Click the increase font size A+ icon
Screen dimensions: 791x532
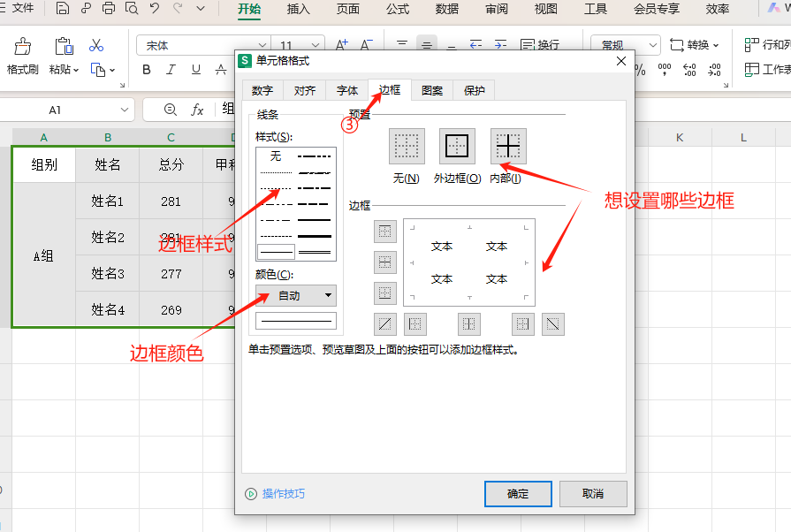(341, 45)
